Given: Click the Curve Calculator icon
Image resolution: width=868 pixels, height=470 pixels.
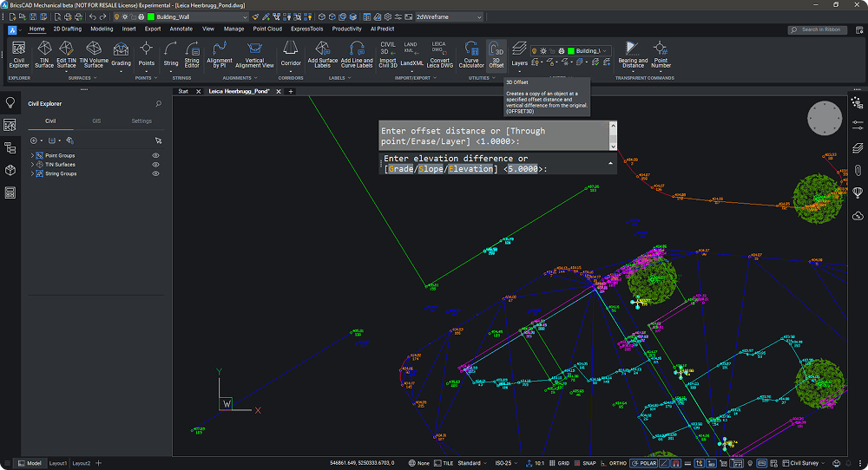Looking at the screenshot, I should (x=471, y=53).
